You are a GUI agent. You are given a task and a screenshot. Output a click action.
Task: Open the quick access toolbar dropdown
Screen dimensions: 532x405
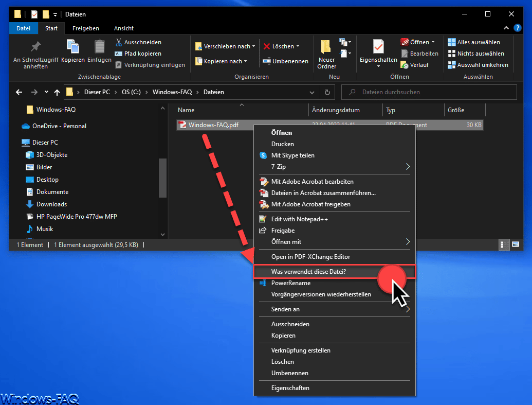pos(55,14)
